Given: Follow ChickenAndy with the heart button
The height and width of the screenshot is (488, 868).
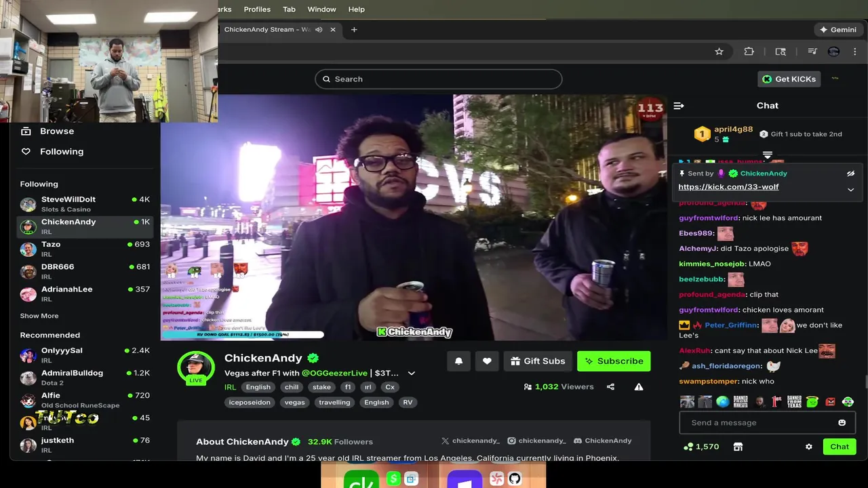Looking at the screenshot, I should coord(487,361).
